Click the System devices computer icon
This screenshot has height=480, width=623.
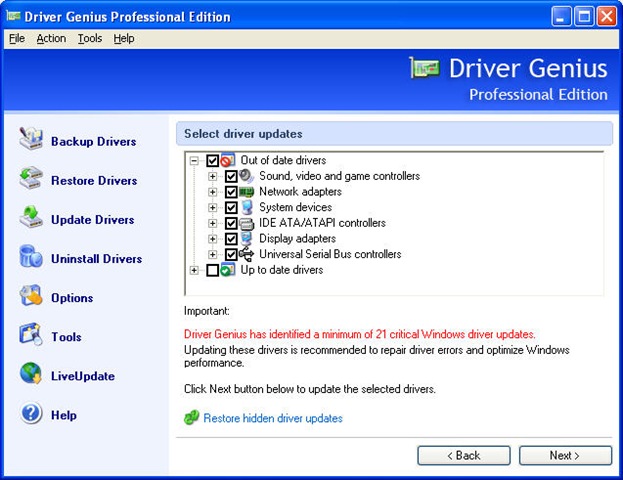tap(246, 207)
